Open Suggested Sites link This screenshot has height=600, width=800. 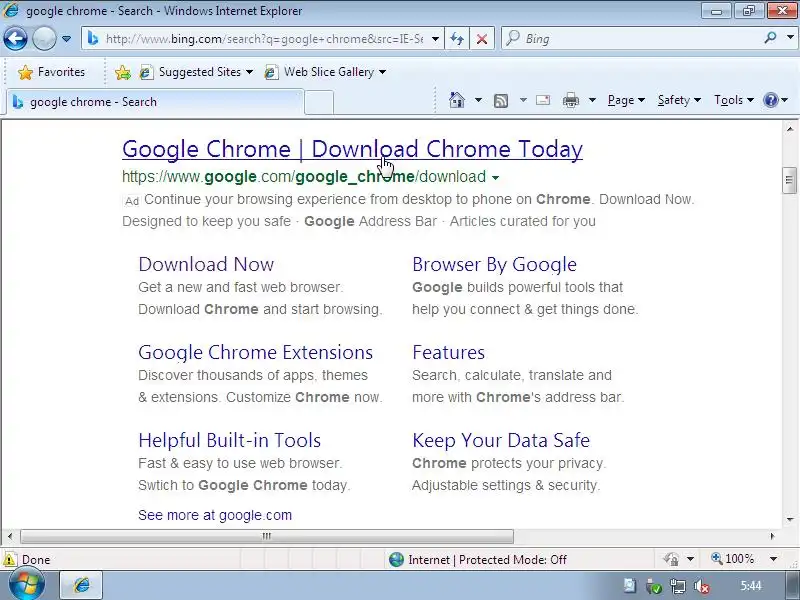192,72
